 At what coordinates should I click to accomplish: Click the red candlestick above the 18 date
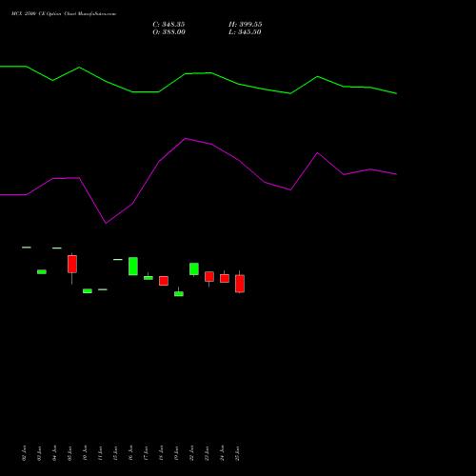[x=164, y=281]
